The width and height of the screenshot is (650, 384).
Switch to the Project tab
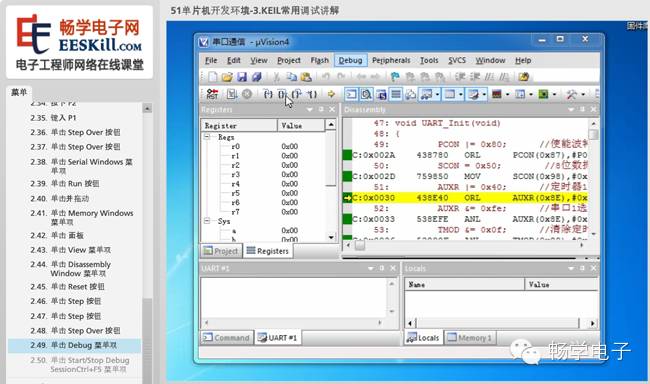221,251
